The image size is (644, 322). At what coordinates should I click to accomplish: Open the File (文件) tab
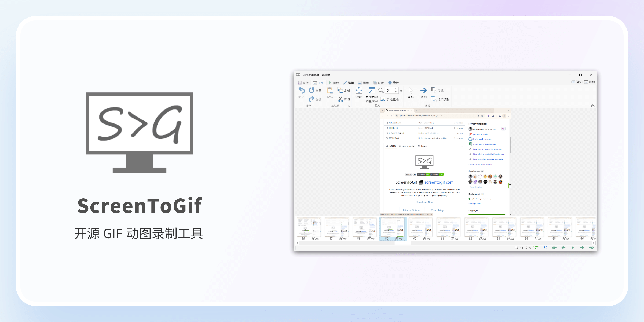pyautogui.click(x=303, y=83)
